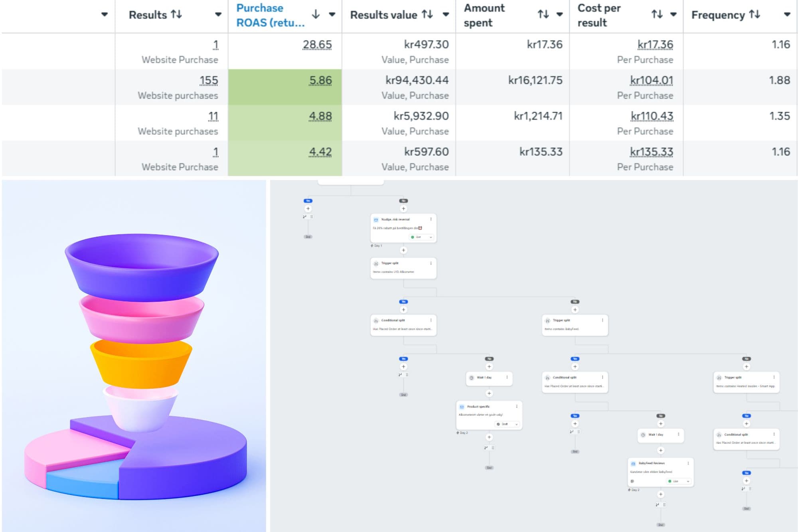Click plus button below BabyFeed Reviews card
The height and width of the screenshot is (532, 798).
tap(661, 494)
